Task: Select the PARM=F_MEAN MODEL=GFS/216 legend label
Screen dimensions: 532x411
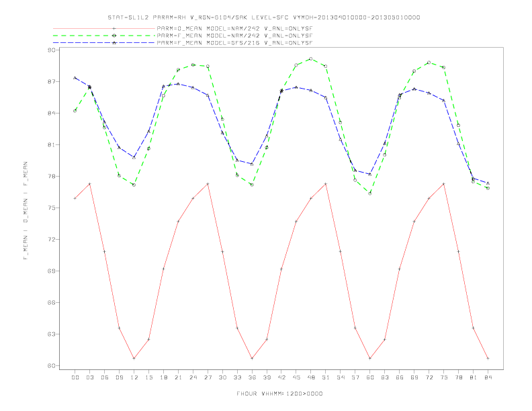Action: click(234, 43)
